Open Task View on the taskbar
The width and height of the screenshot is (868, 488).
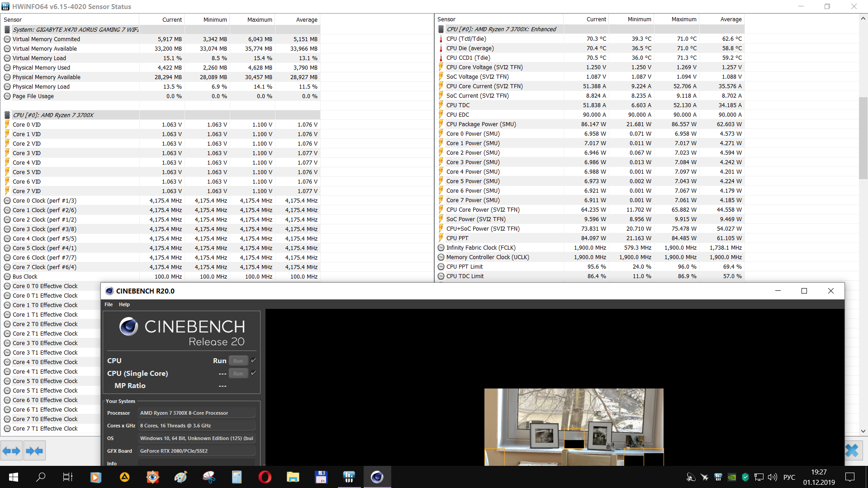tap(68, 477)
